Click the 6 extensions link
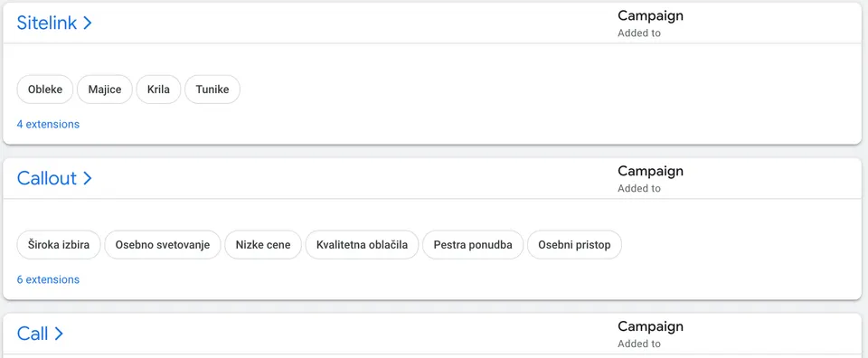Viewport: 868px width, 358px height. pyautogui.click(x=48, y=279)
